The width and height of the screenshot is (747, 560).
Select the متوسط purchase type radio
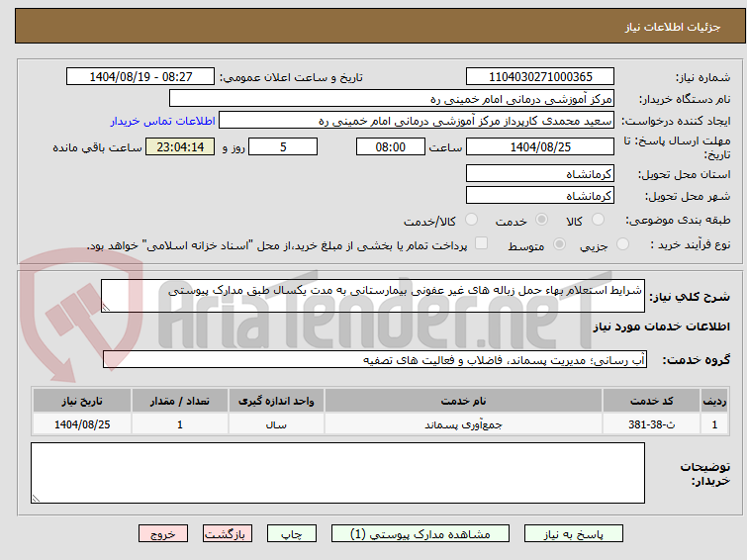[x=559, y=244]
